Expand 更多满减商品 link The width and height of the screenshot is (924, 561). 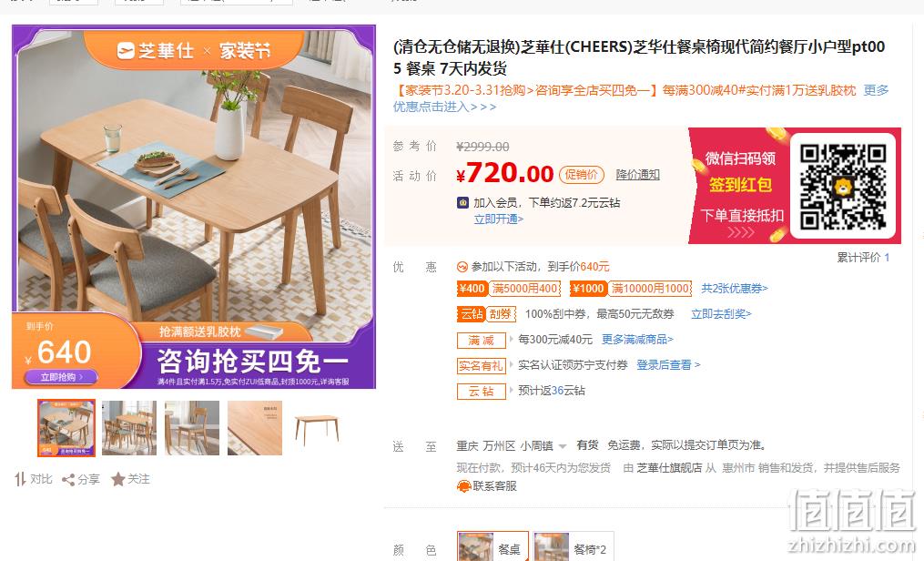[x=637, y=340]
